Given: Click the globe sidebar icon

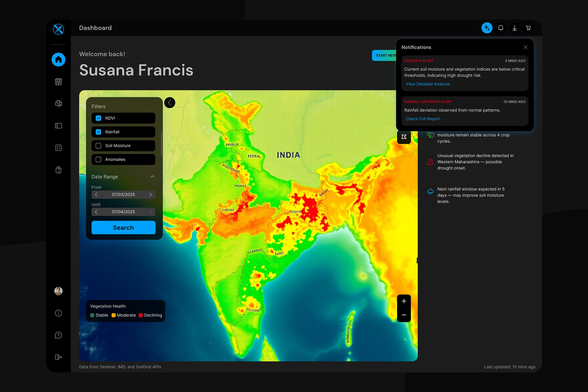Looking at the screenshot, I should point(58,104).
